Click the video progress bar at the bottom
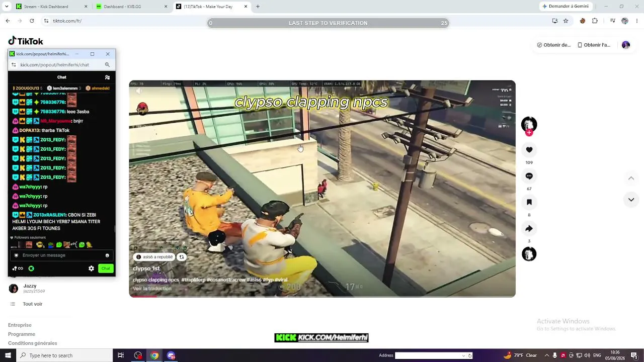 click(x=322, y=296)
